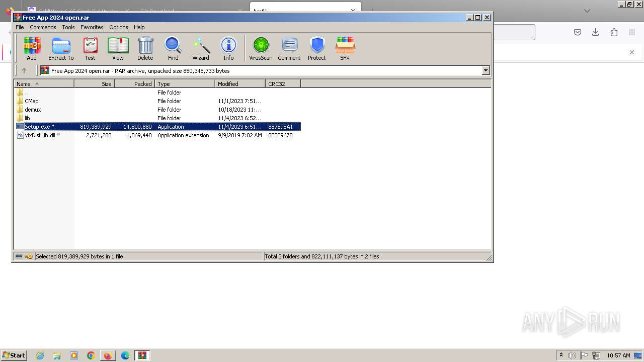Sort by the Packed column header
Screen dimensions: 644x362
pyautogui.click(x=135, y=84)
